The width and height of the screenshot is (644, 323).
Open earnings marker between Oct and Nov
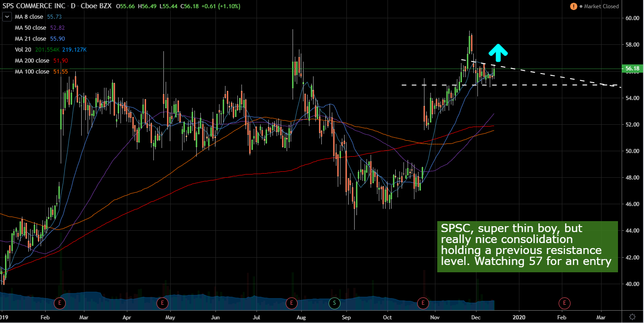pos(423,302)
